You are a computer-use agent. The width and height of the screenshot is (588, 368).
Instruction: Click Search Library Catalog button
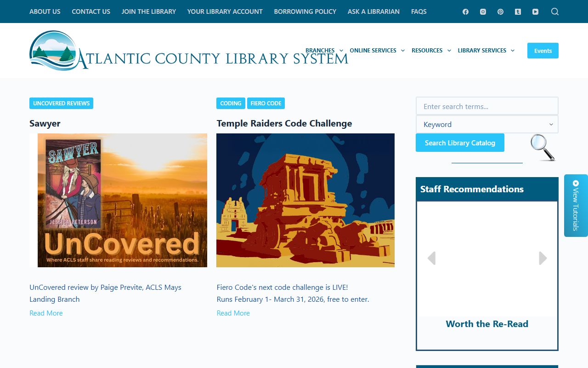460,143
